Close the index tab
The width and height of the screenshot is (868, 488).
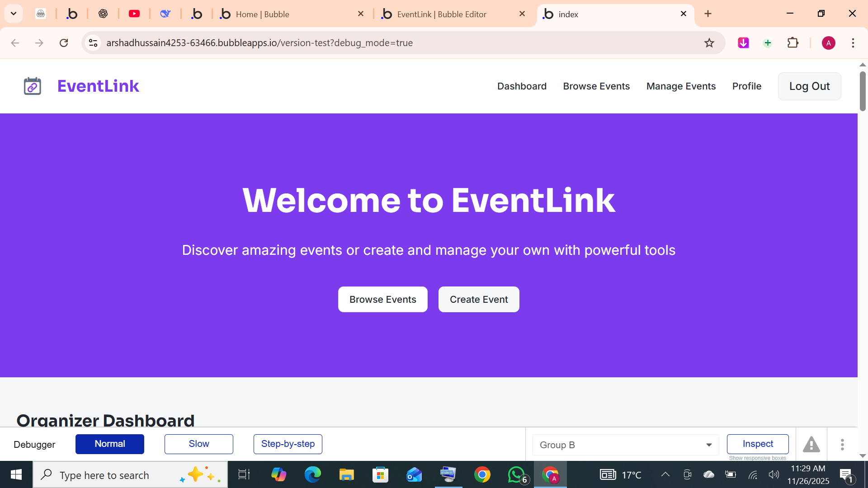[x=684, y=14]
